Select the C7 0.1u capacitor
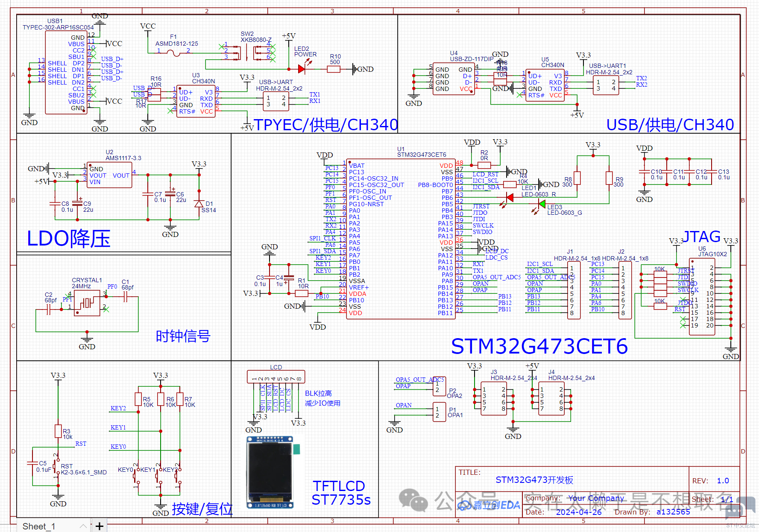 coord(148,194)
